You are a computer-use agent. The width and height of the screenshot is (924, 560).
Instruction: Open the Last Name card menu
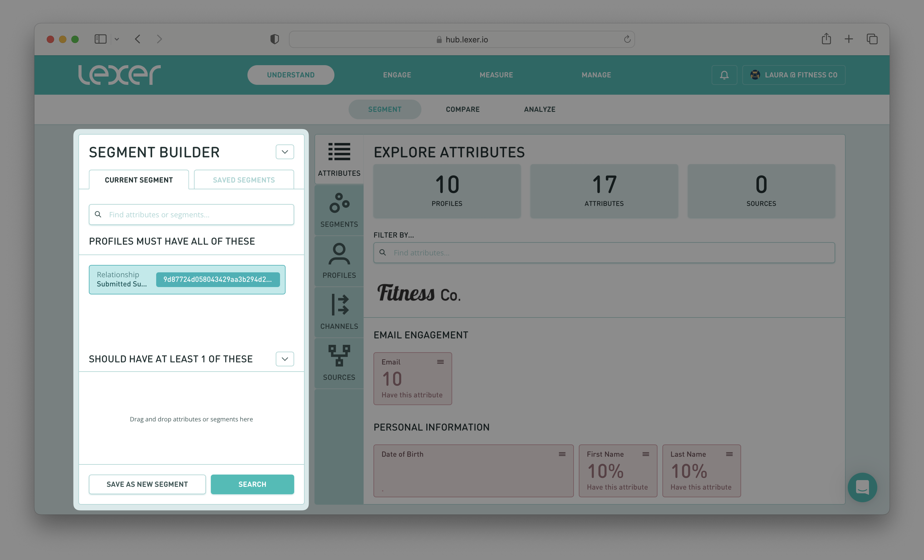coord(729,454)
